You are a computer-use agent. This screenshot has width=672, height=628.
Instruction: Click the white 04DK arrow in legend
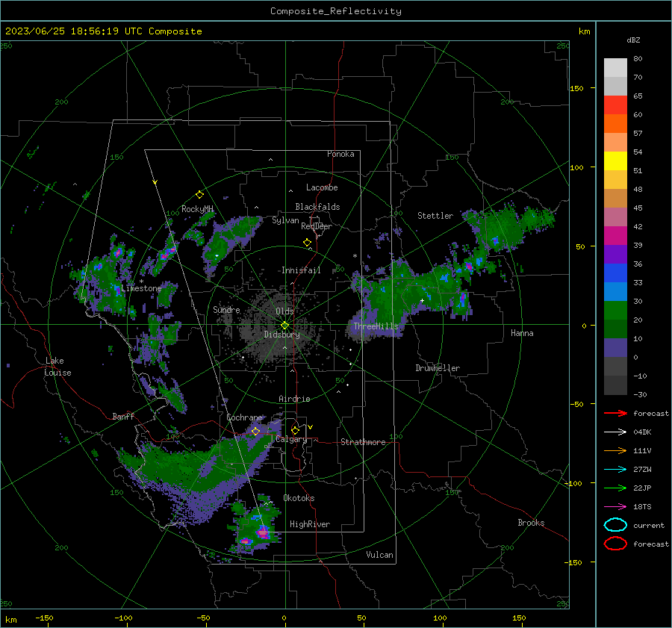click(615, 432)
